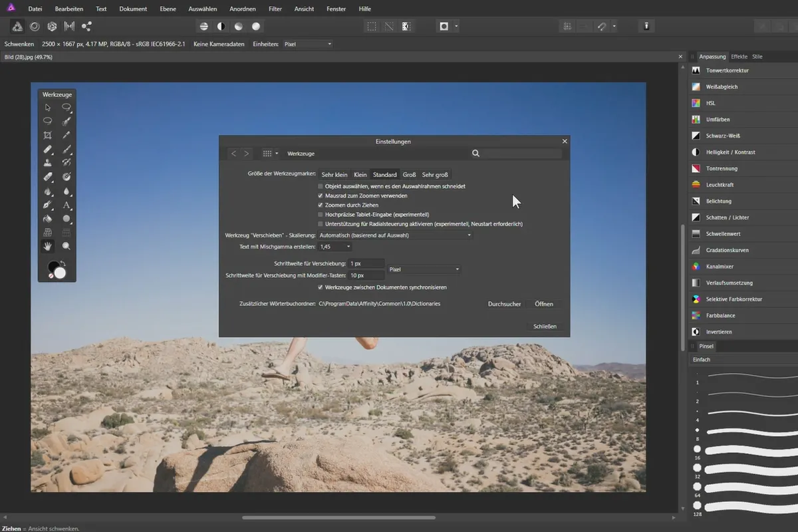Click select all icon in toolbar
The image size is (798, 532).
pos(372,27)
